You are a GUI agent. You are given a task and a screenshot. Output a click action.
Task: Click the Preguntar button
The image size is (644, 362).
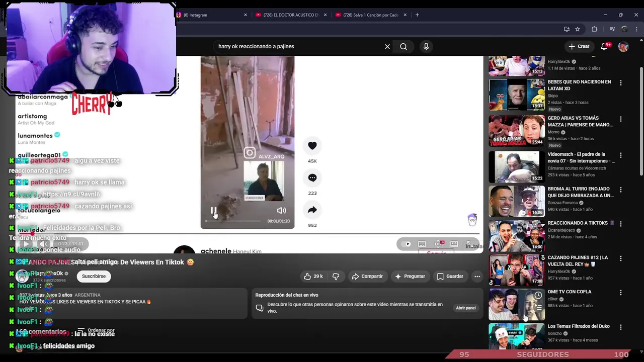click(x=411, y=276)
